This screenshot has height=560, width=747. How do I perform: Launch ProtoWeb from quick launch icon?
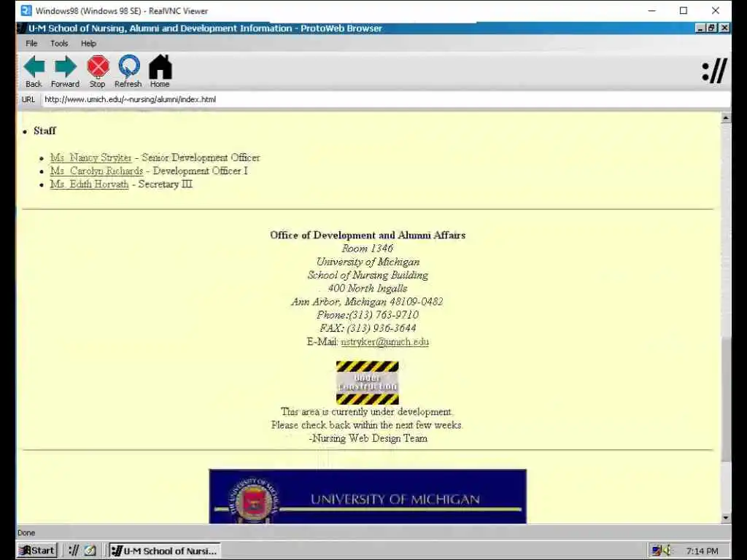click(74, 551)
